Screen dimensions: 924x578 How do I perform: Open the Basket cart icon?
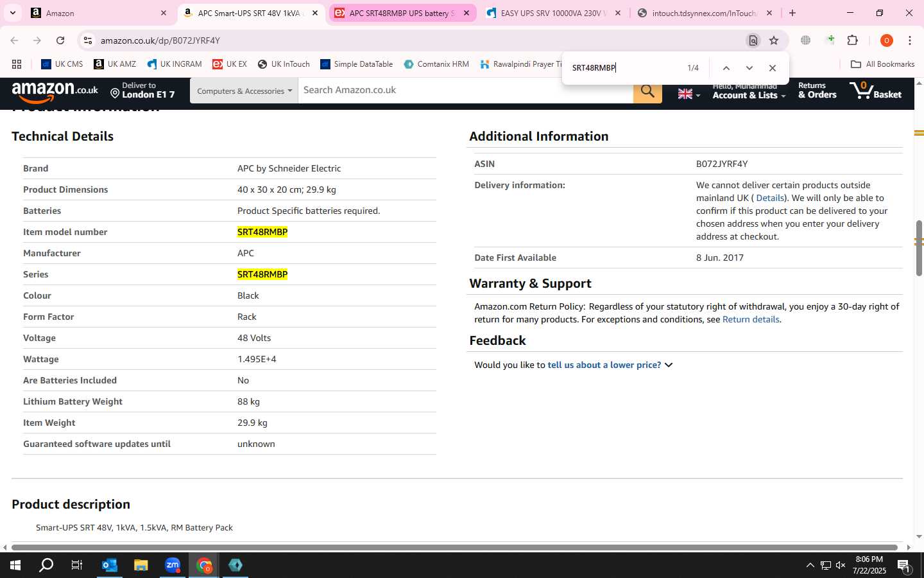(x=875, y=91)
